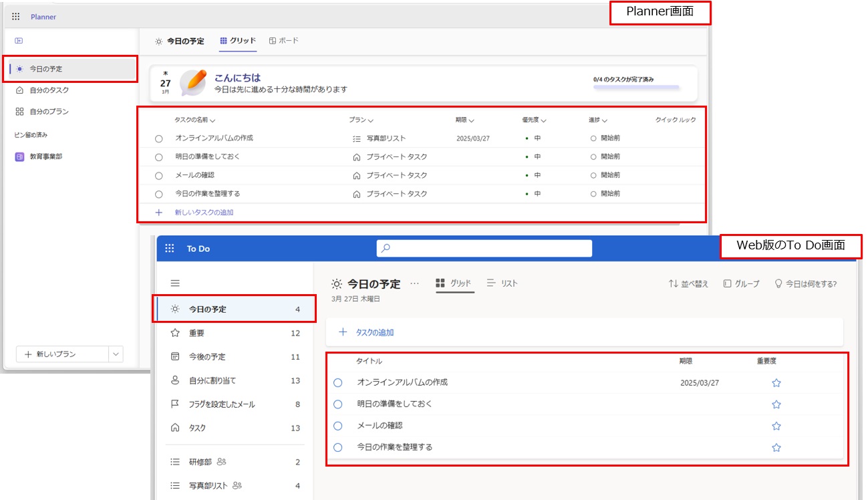Image resolution: width=868 pixels, height=500 pixels.
Task: Open the ellipsis menu next to 今日の予定 title
Action: 414,283
